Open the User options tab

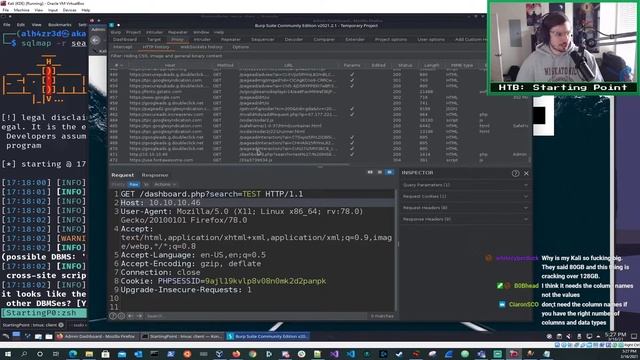(x=431, y=40)
